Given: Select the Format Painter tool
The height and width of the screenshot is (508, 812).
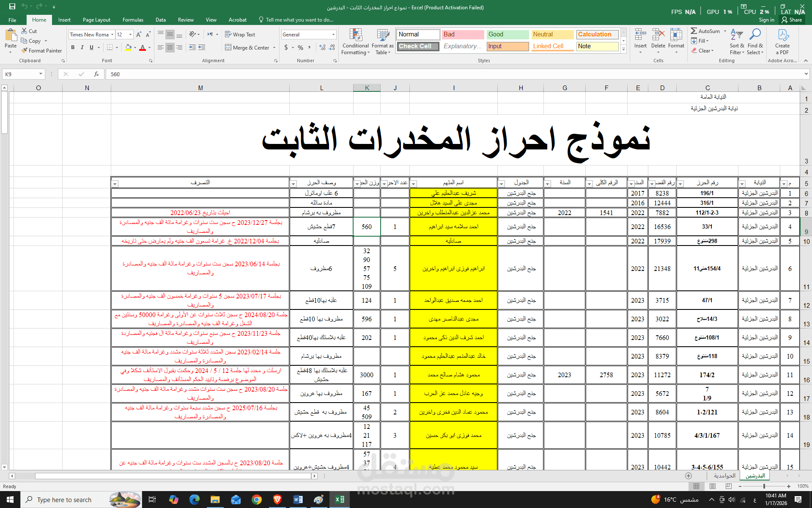Looking at the screenshot, I should [x=41, y=50].
